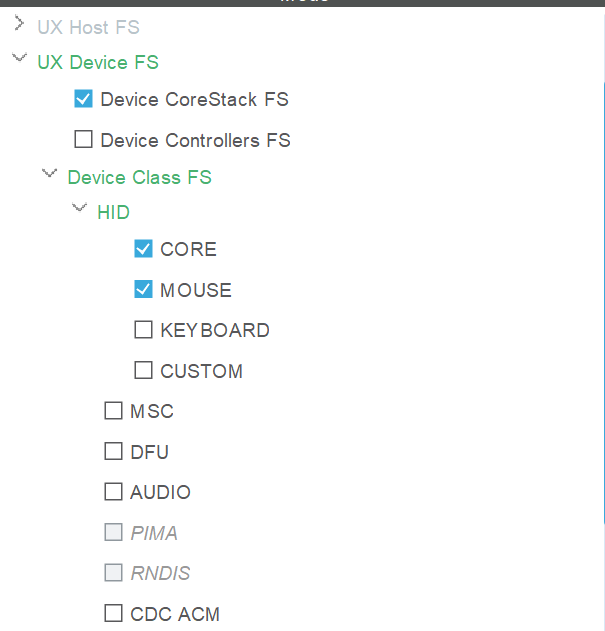Tick the CUSTOM HID checkbox
Screen dimensions: 605x631
(143, 371)
